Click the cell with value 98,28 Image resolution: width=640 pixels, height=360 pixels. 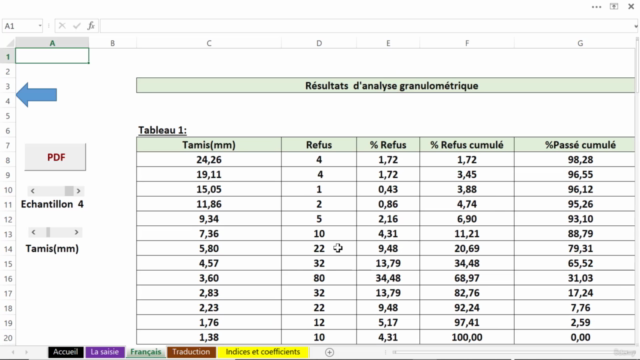(575, 160)
